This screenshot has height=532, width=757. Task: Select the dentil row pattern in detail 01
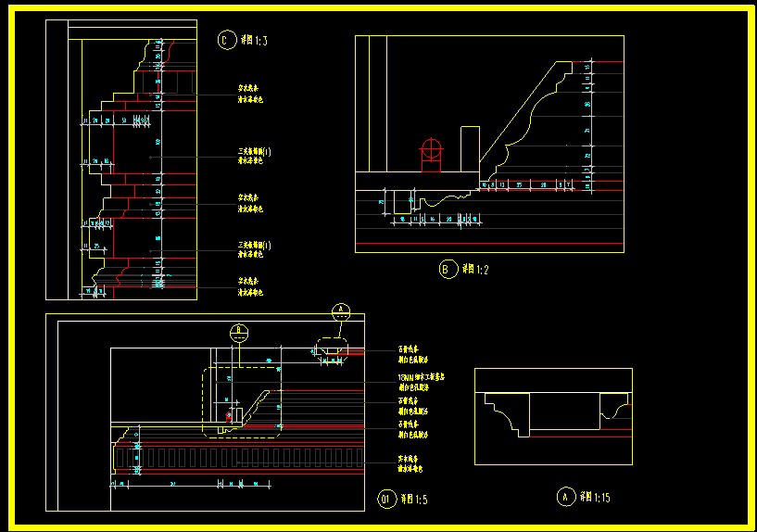[x=238, y=458]
